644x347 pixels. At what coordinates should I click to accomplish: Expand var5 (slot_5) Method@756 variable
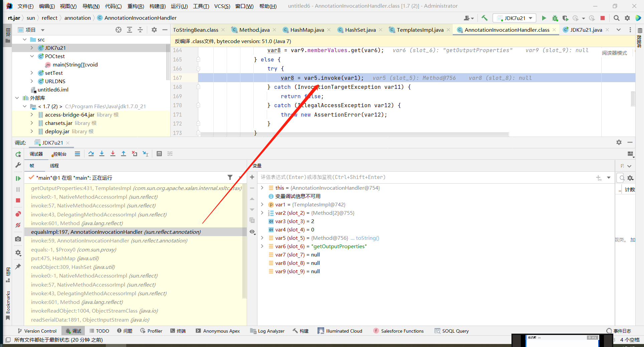pos(262,238)
